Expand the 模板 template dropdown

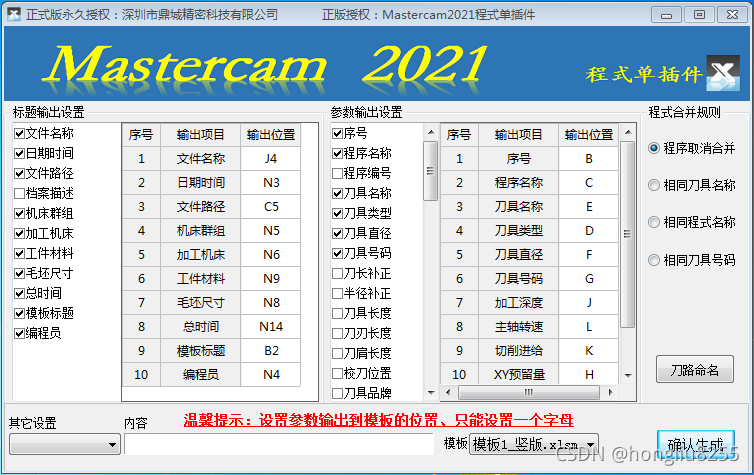pyautogui.click(x=534, y=444)
